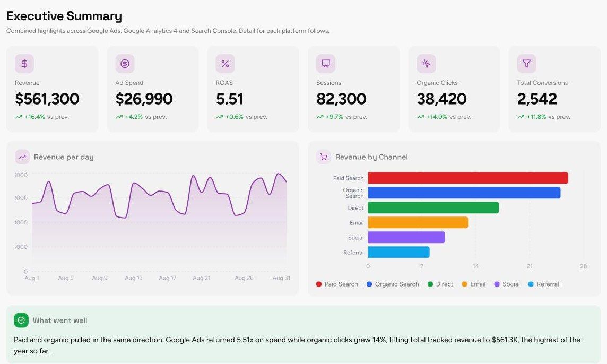Viewport: 607px width, 364px height.
Task: Click the 2,542 total conversions value
Action: 537,99
